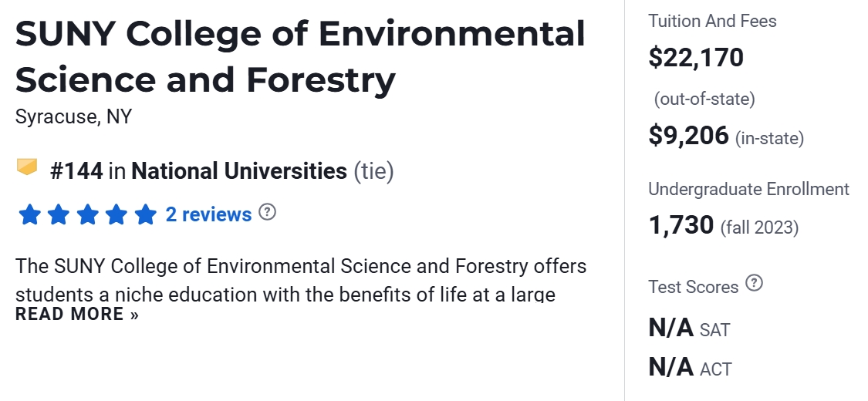
Task: Click the N/A SAT score entry
Action: (x=688, y=329)
